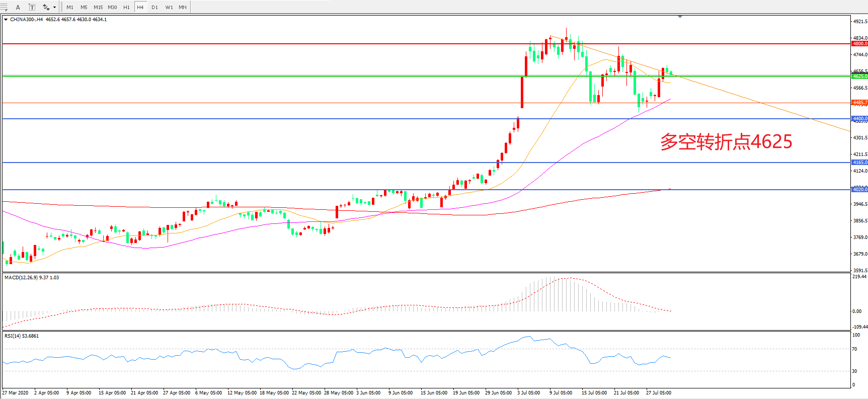Switch to the H1 timeframe

click(x=126, y=7)
